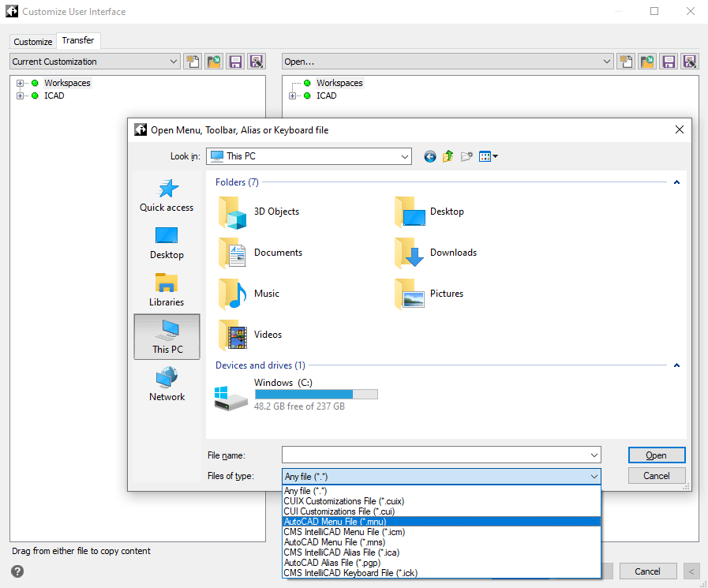
Task: Choose AutoCAD Alias File (*.pgp)
Action: coord(441,563)
